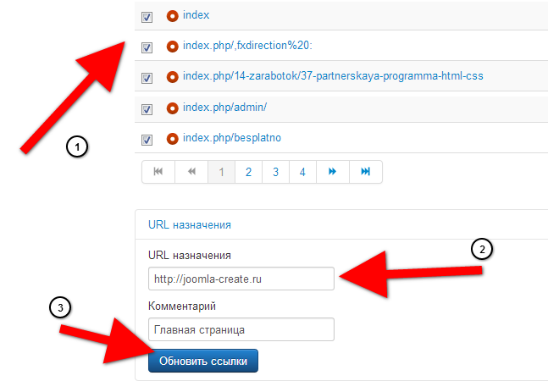This screenshot has width=548, height=392.
Task: Toggle checkbox for the index.php/besplatno row
Action: (x=147, y=140)
